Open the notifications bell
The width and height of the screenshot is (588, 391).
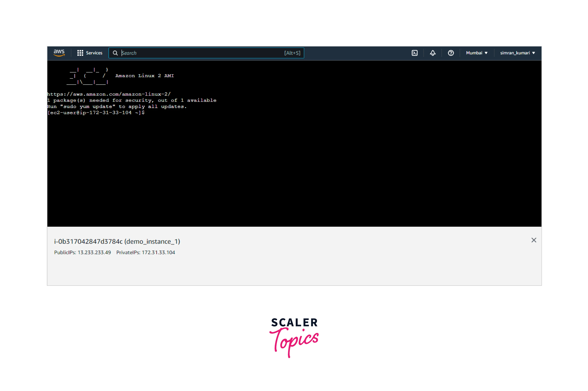pos(433,53)
